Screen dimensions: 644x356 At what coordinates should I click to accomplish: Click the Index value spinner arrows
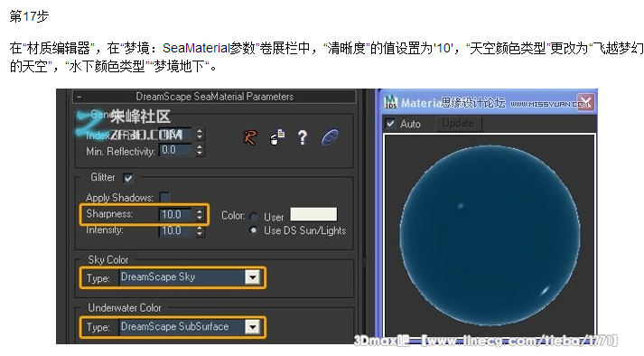pyautogui.click(x=200, y=134)
